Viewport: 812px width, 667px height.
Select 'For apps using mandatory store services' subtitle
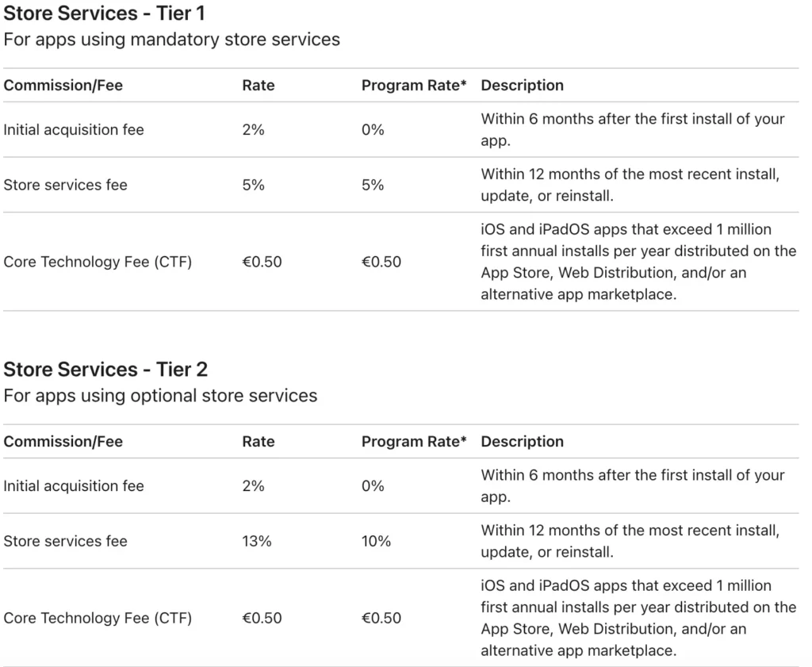(172, 39)
